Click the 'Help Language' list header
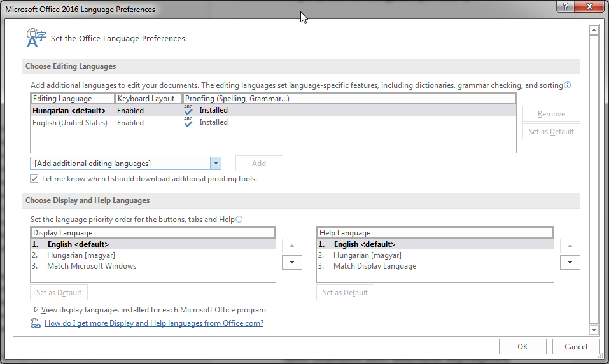 point(435,233)
